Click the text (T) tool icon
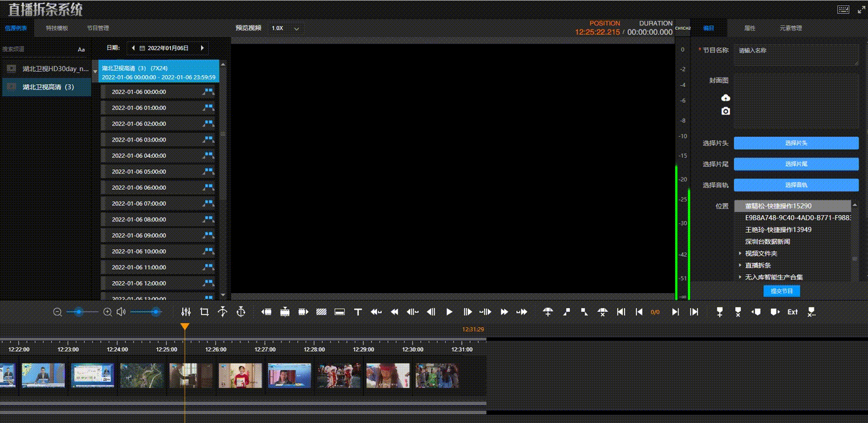This screenshot has height=423, width=868. [x=358, y=312]
